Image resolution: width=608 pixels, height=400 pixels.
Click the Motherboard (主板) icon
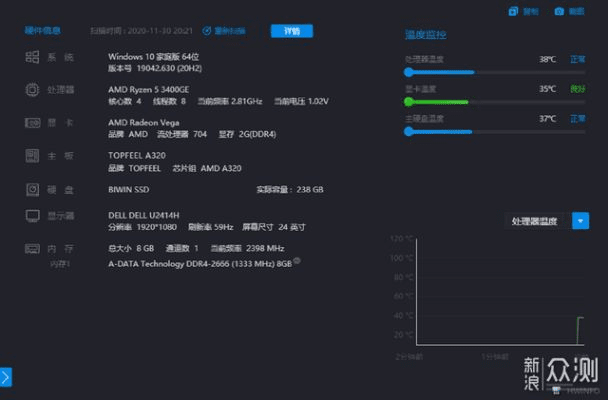[32, 156]
